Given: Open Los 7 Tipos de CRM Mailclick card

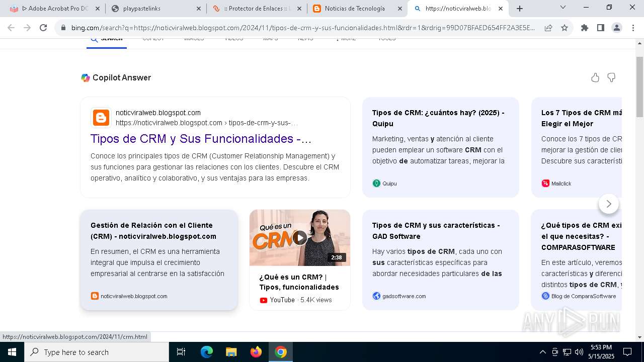Looking at the screenshot, I should [577, 147].
